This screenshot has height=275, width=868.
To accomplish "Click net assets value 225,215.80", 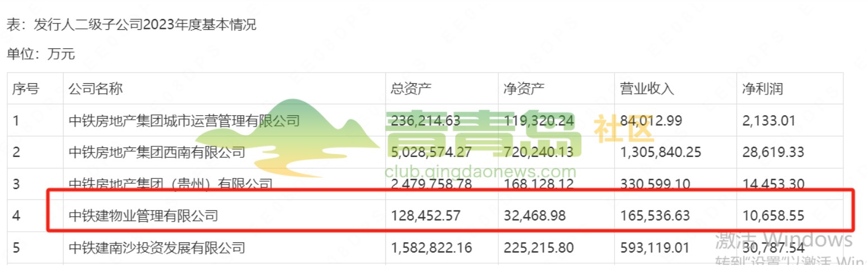I will (539, 247).
